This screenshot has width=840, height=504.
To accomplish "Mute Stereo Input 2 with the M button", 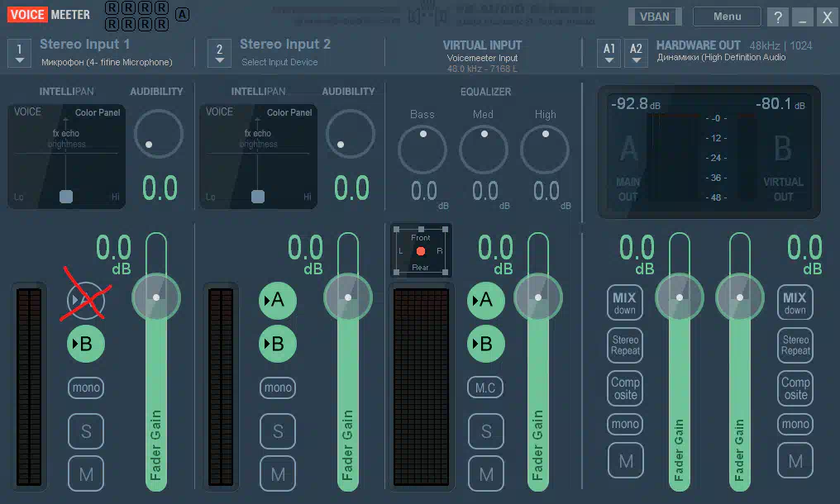I will click(278, 473).
